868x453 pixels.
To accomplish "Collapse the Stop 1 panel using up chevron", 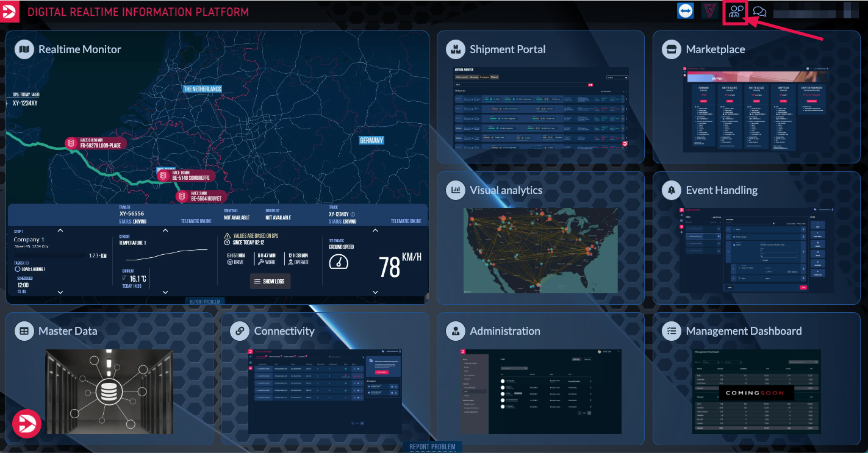I will 60,230.
